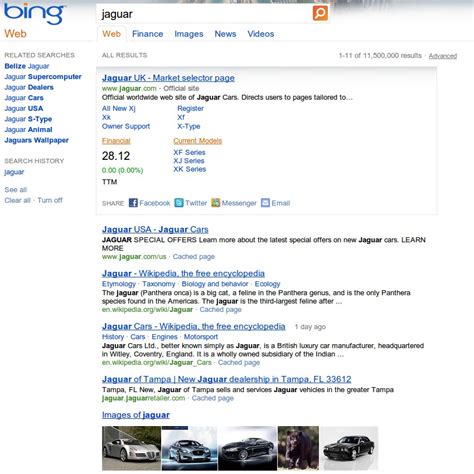Open Cached page for jaguarretailer.com
Image resolution: width=474 pixels, height=474 pixels.
(x=213, y=398)
